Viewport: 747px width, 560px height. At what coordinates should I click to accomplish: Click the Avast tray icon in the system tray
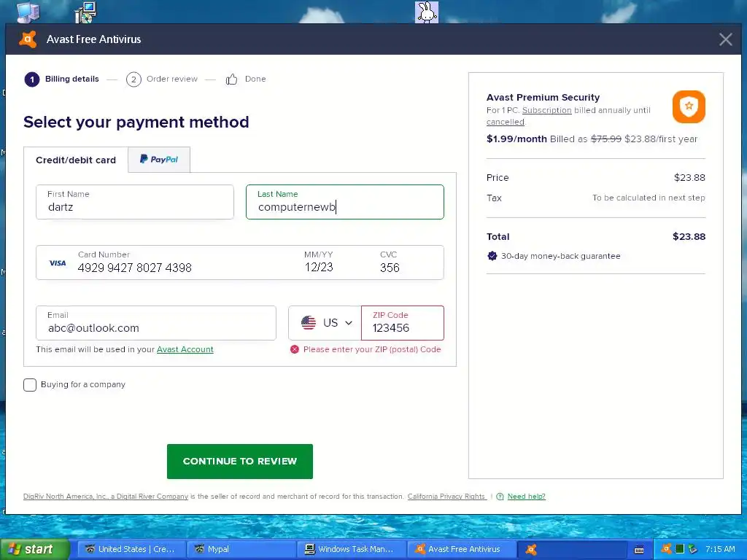pos(666,548)
